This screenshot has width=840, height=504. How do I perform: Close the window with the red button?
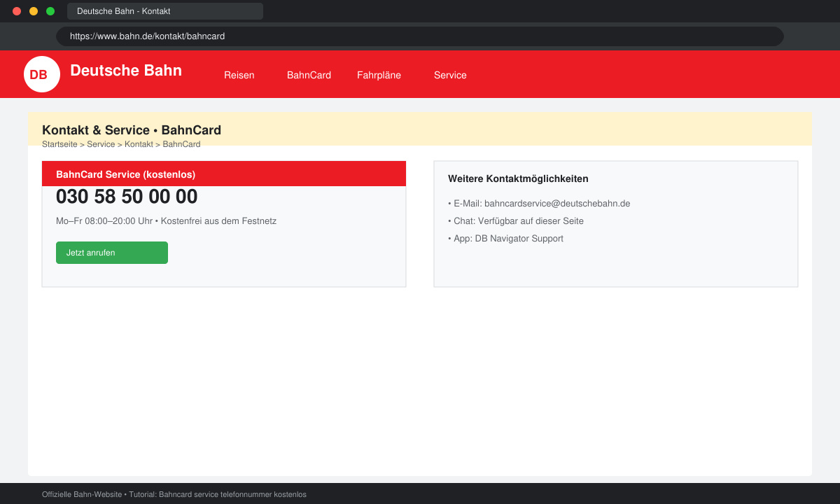click(x=17, y=11)
